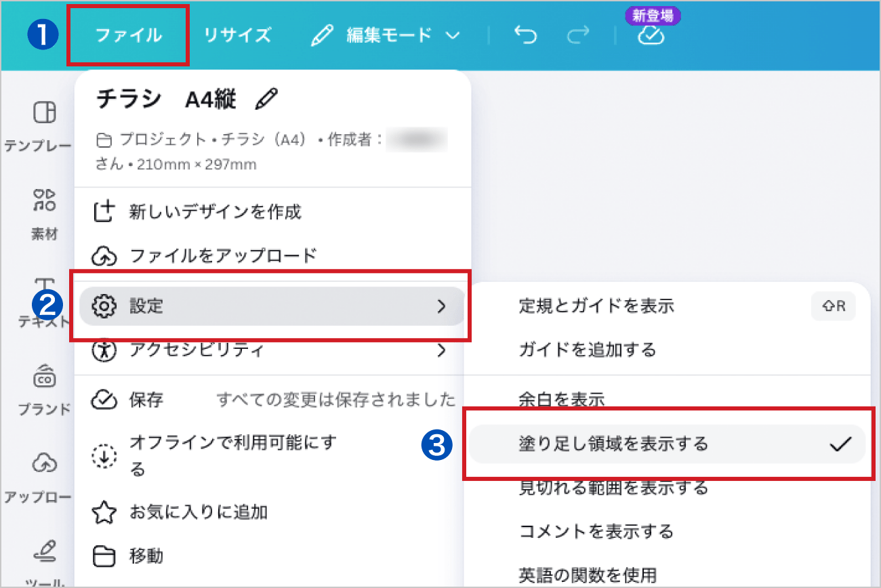The height and width of the screenshot is (588, 881).
Task: Open the ブランド sidebar panel
Action: pyautogui.click(x=44, y=391)
